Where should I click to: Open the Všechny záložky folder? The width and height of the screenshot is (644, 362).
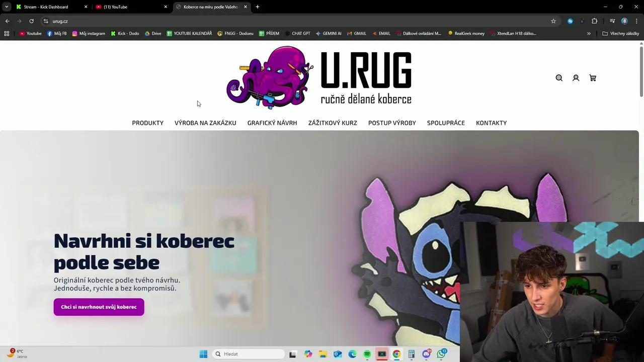click(x=620, y=34)
